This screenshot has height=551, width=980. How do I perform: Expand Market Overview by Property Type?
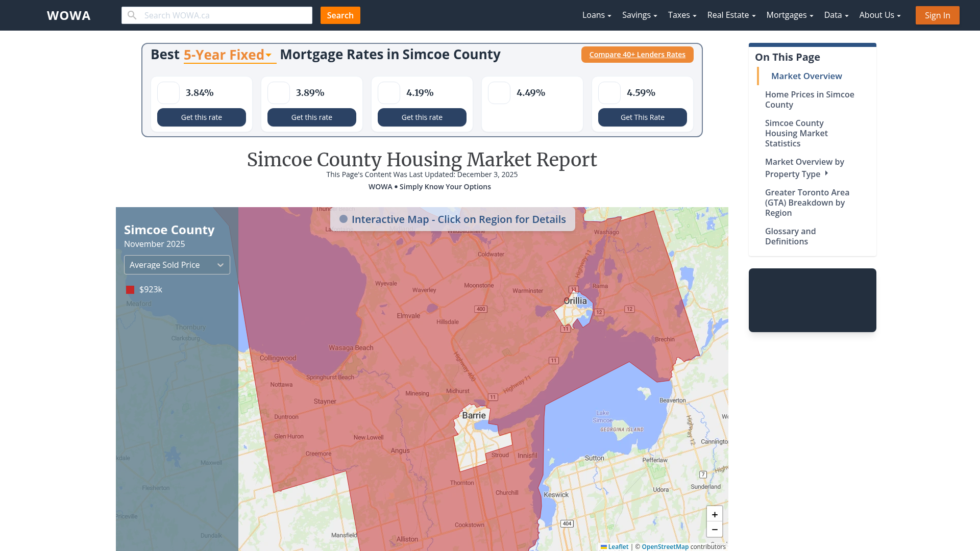pyautogui.click(x=804, y=168)
